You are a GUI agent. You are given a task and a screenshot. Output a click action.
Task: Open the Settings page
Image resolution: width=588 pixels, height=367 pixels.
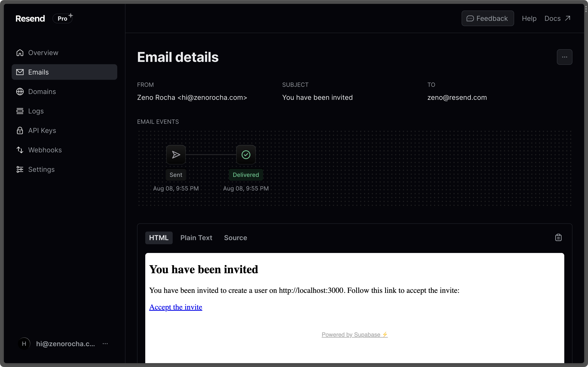tap(41, 169)
